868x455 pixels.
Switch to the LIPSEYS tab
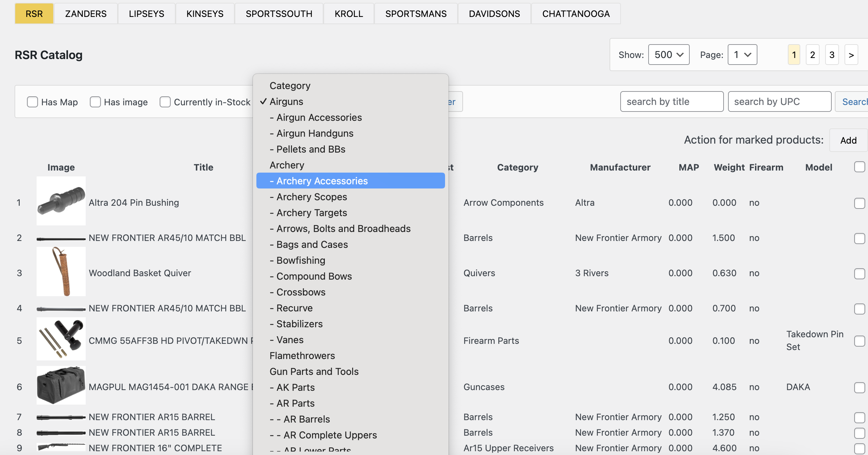click(x=147, y=14)
